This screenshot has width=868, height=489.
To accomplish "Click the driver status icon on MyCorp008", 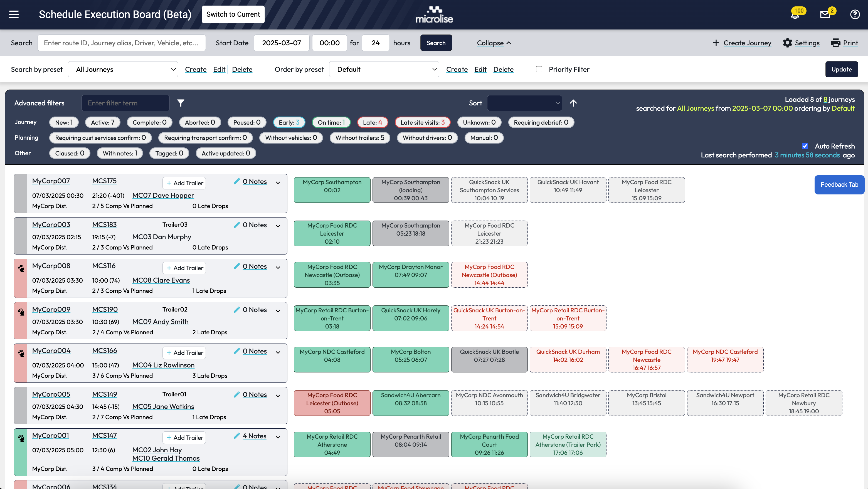I will (21, 269).
